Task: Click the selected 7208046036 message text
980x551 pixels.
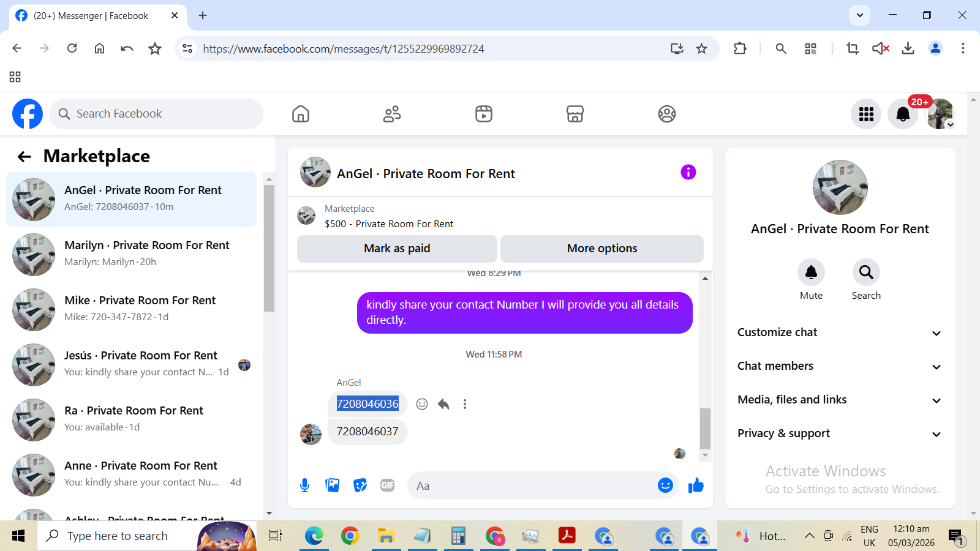Action: pyautogui.click(x=367, y=404)
